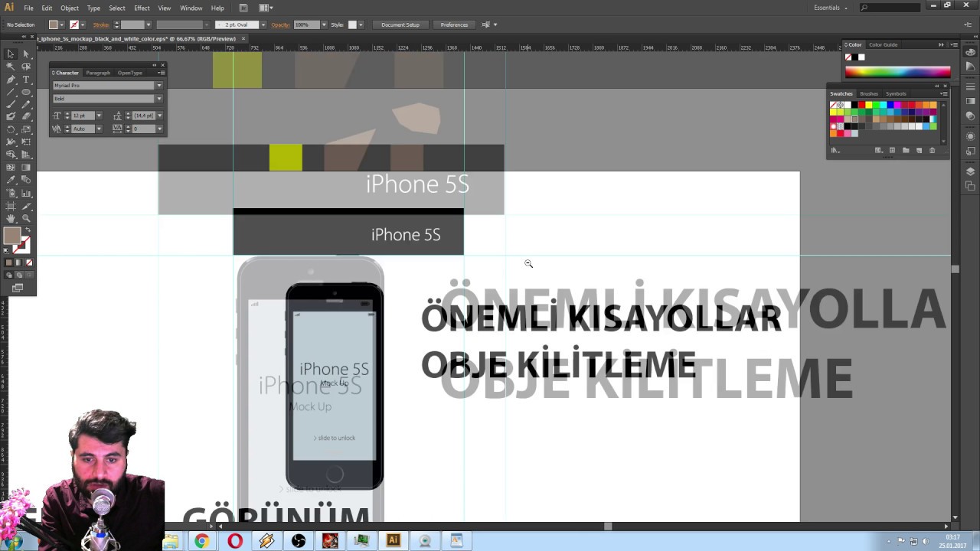Click the Opacity link label
The width and height of the screenshot is (980, 551).
tap(280, 24)
